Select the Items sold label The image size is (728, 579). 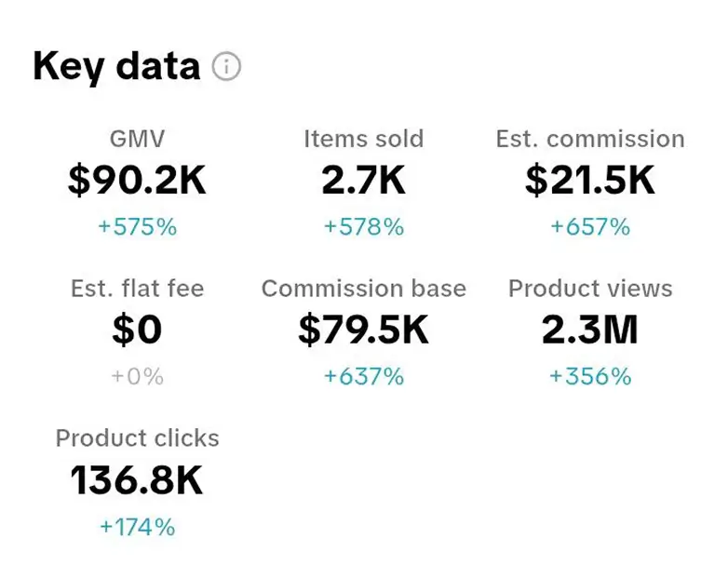[x=363, y=140]
